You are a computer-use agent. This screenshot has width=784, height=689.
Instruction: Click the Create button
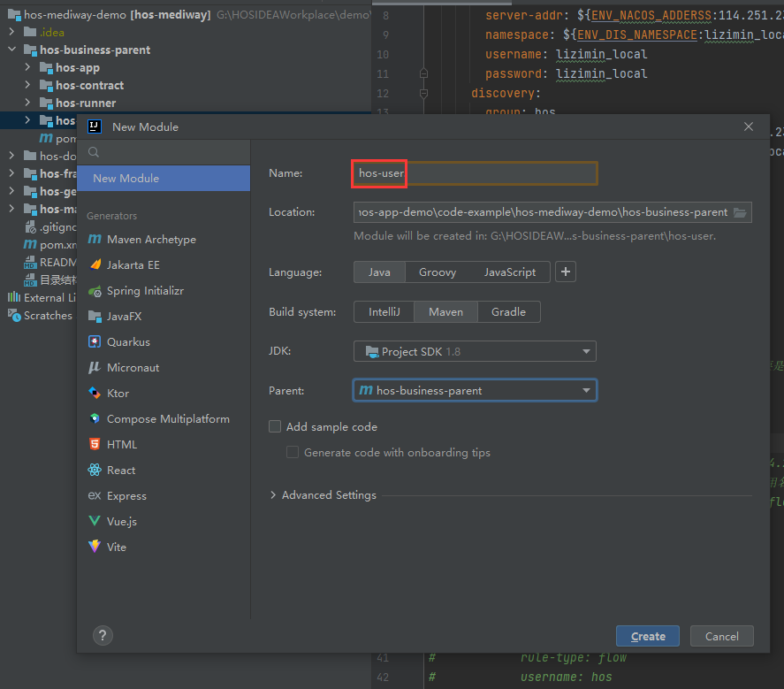pyautogui.click(x=648, y=636)
